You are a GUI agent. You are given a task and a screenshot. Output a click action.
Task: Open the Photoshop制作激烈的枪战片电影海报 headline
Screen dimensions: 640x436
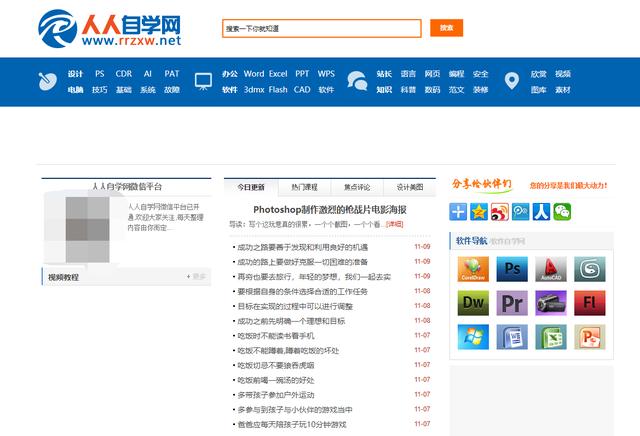click(330, 210)
